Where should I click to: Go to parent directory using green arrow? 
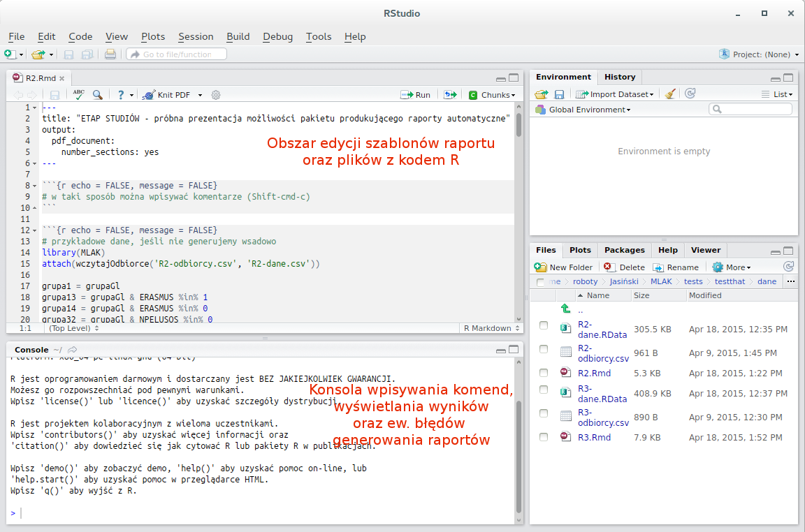point(566,309)
